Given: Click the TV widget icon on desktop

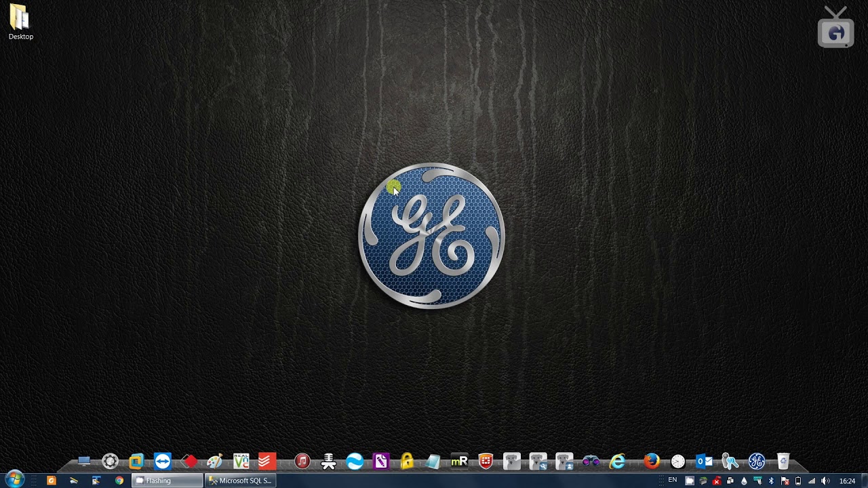Looking at the screenshot, I should point(835,28).
